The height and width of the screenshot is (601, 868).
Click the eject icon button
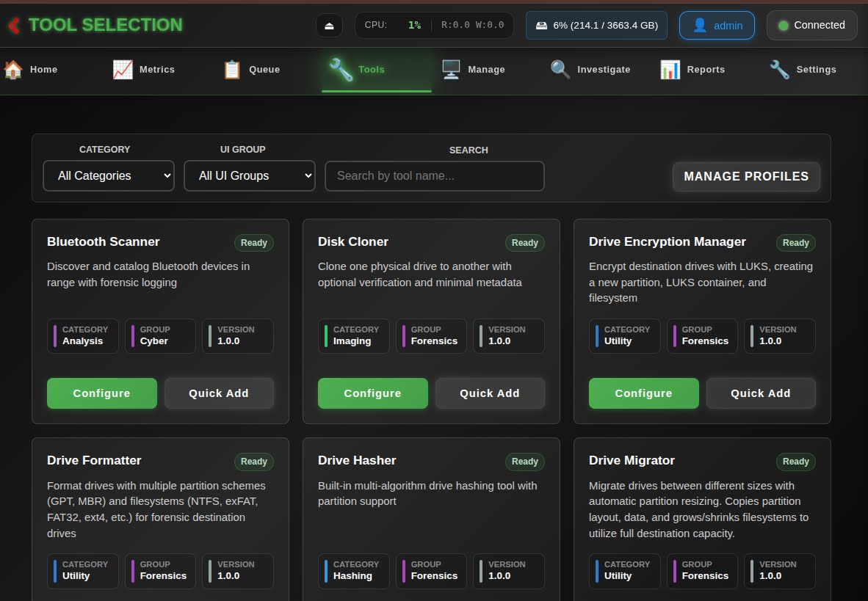pyautogui.click(x=330, y=26)
